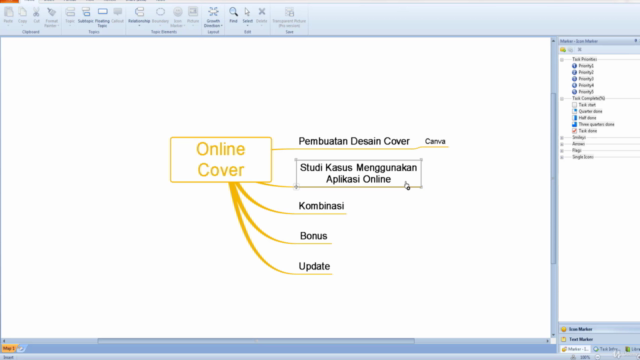Select the Bonus topic
Viewport: 640px width, 360px height.
click(313, 236)
